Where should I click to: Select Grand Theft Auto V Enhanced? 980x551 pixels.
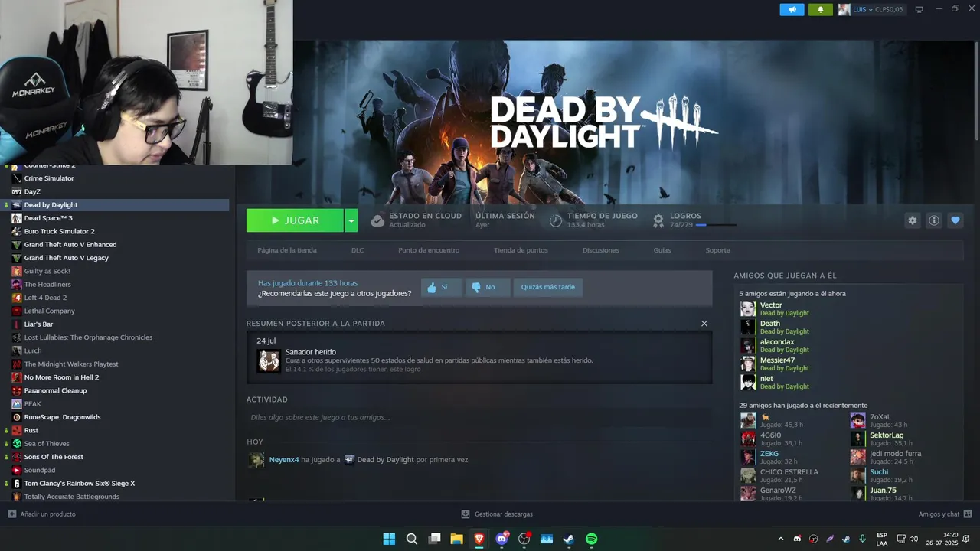(x=70, y=245)
